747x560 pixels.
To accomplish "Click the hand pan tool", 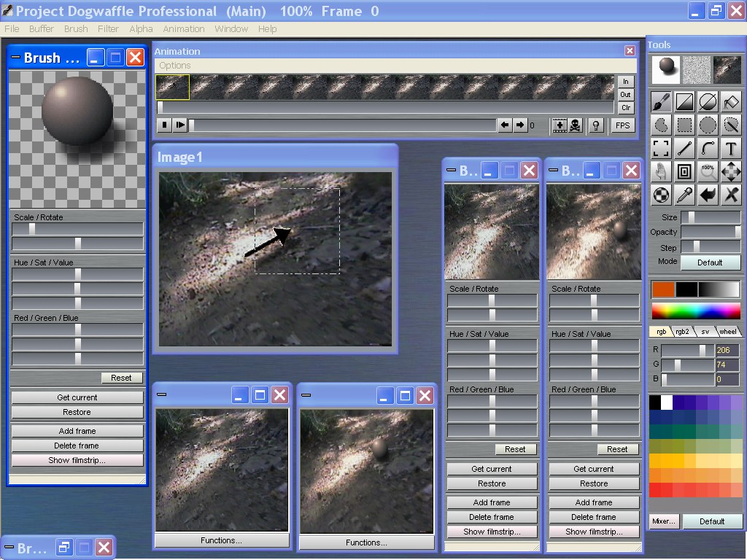I will pyautogui.click(x=661, y=172).
